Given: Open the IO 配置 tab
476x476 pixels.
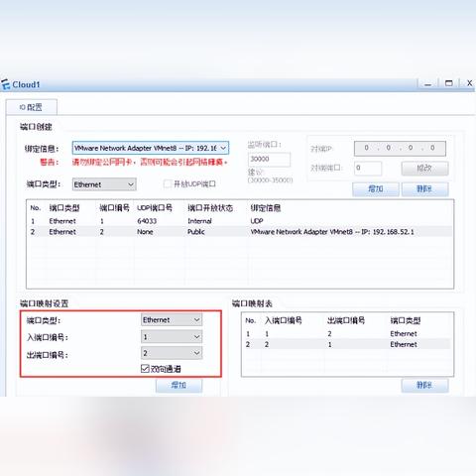Looking at the screenshot, I should 31,107.
